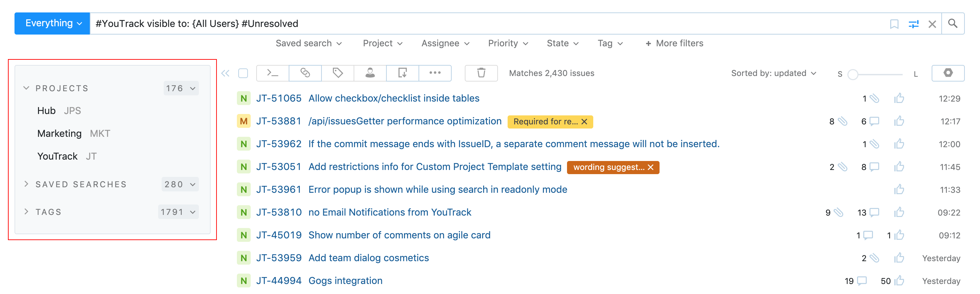The height and width of the screenshot is (294, 980).
Task: Click the assignee person toolbar icon
Action: coord(370,73)
